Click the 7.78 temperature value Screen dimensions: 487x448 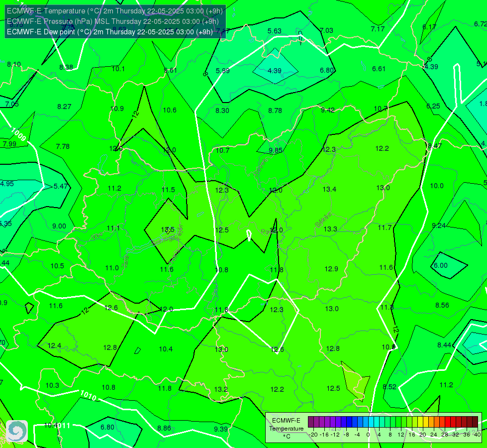63,146
